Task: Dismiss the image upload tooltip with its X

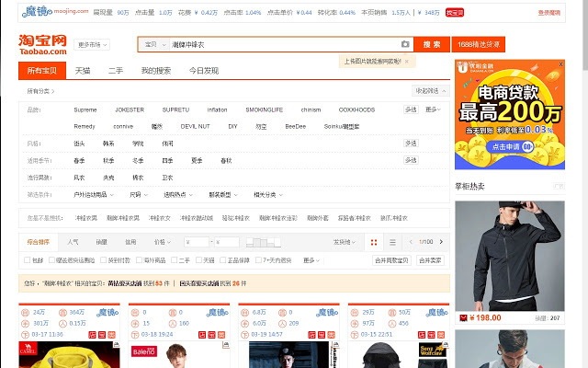Action: click(406, 62)
